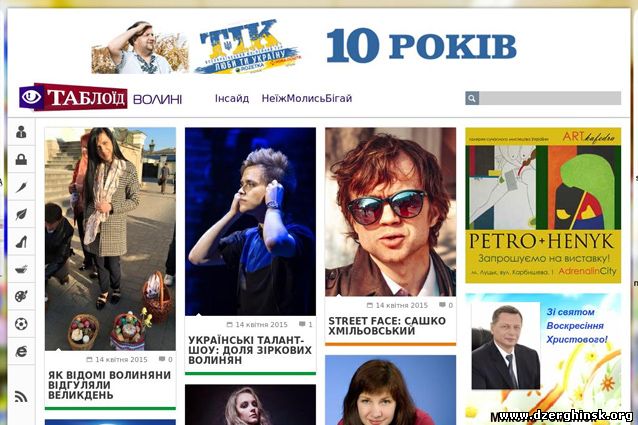Focus the site search input field
This screenshot has height=425, width=638.
tap(550, 98)
